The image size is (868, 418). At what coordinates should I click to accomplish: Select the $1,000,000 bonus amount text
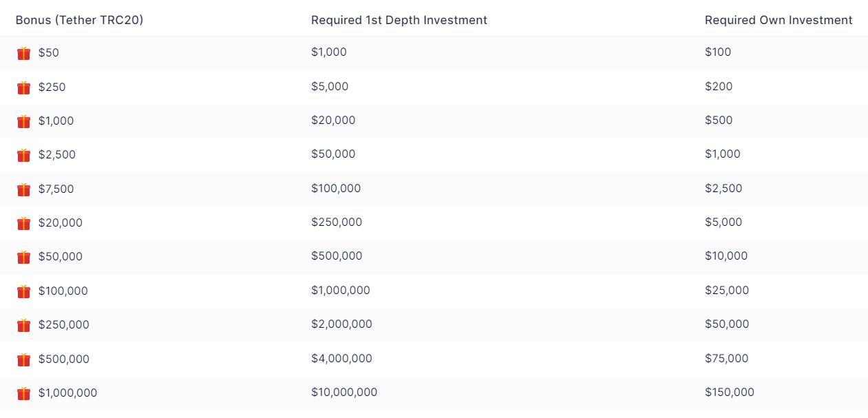point(67,393)
